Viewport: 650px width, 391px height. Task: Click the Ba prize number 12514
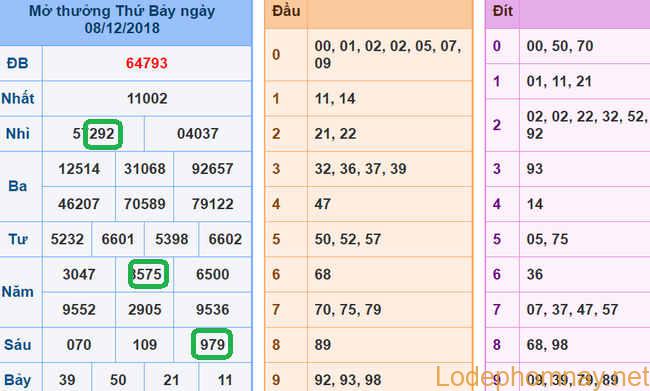[x=79, y=169]
